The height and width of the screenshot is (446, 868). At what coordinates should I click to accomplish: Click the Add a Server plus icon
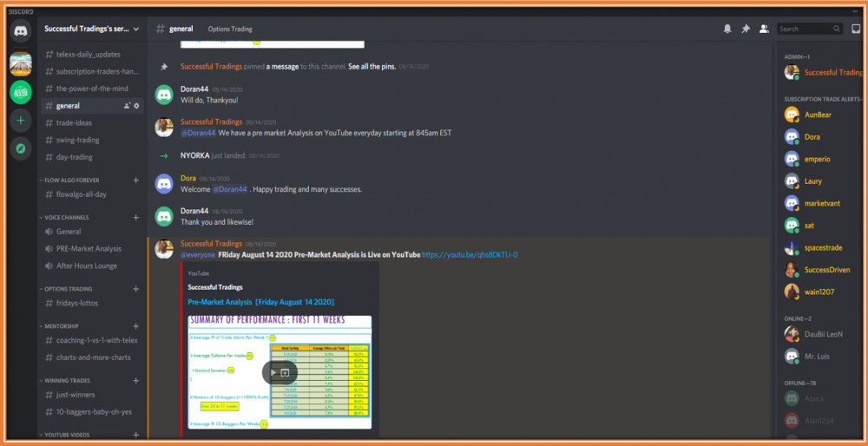pos(21,120)
